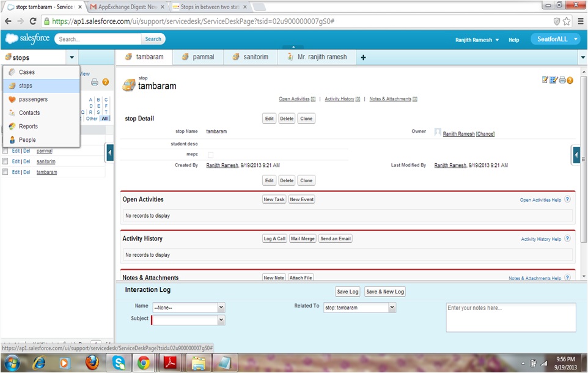This screenshot has width=588, height=373.
Task: Click Save & New Log button
Action: pos(385,292)
